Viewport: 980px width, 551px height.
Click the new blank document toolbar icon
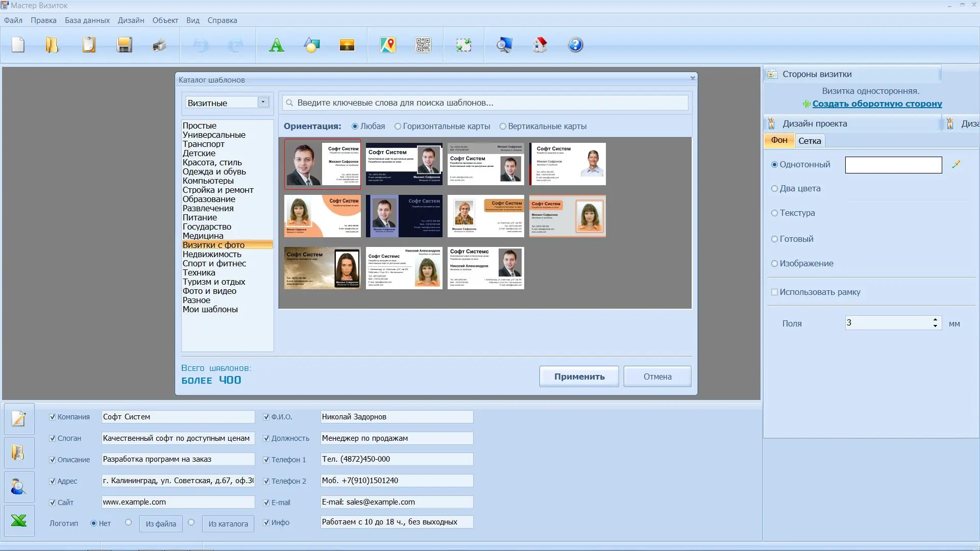pyautogui.click(x=18, y=45)
